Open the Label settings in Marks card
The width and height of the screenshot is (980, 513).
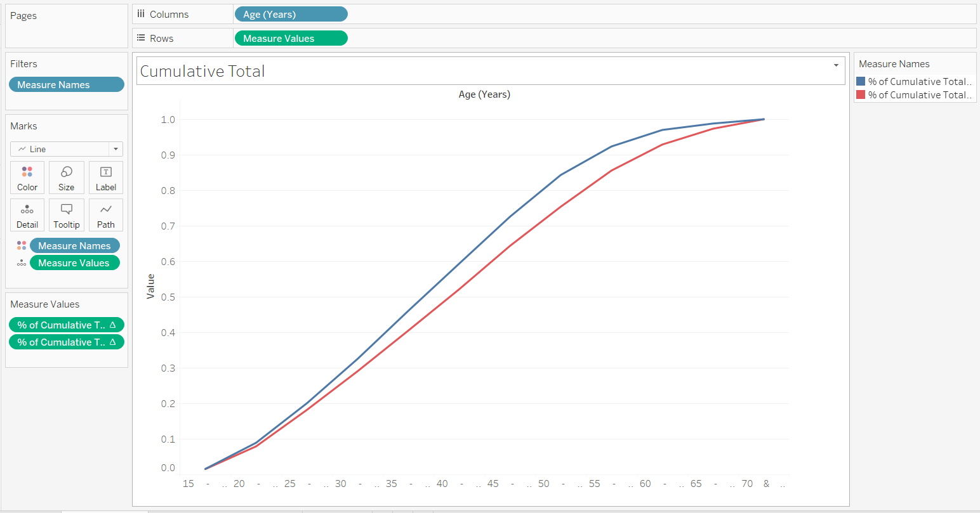106,178
